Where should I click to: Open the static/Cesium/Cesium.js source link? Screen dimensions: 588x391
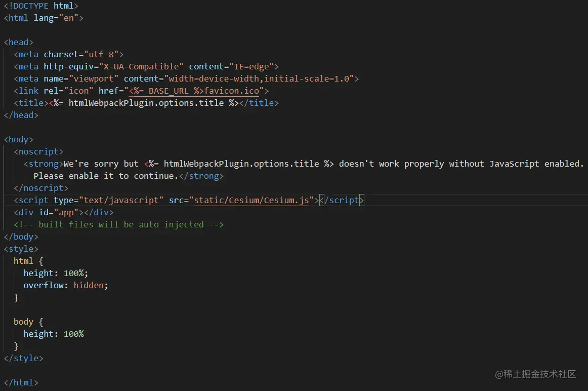click(x=251, y=200)
